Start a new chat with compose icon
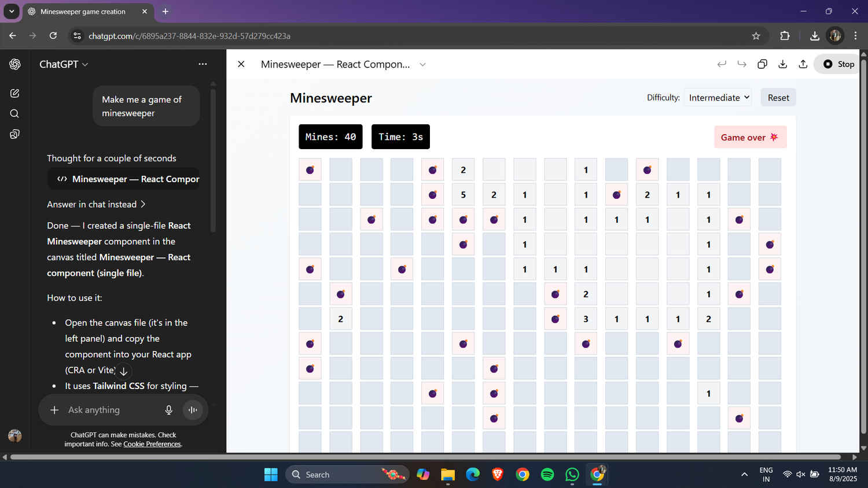The image size is (868, 488). pyautogui.click(x=14, y=93)
